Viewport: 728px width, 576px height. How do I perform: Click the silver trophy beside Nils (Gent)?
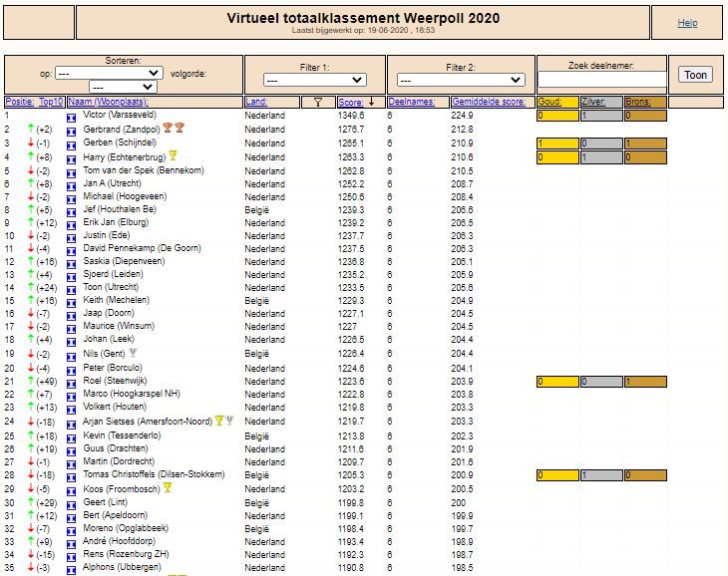[x=134, y=353]
